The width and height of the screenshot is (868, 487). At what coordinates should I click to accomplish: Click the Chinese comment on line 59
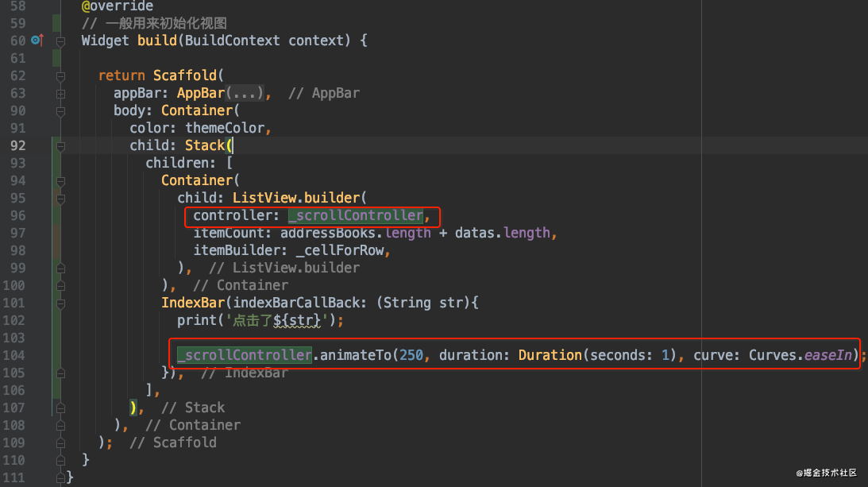coord(154,23)
